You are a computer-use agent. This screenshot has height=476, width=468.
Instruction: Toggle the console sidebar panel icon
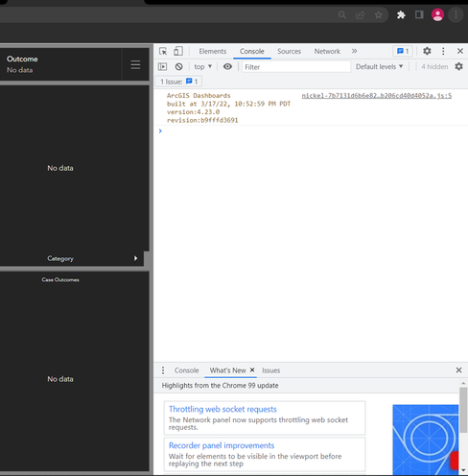162,66
